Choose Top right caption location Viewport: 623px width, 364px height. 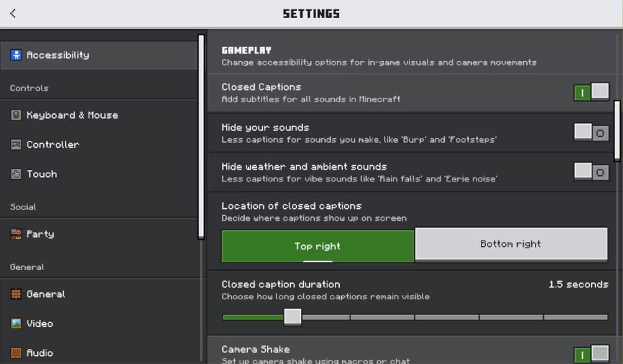point(318,246)
